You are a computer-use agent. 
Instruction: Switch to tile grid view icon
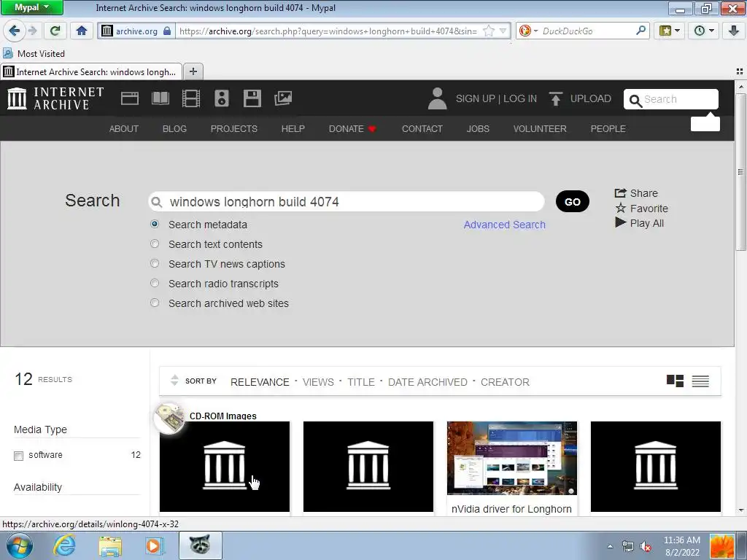675,381
